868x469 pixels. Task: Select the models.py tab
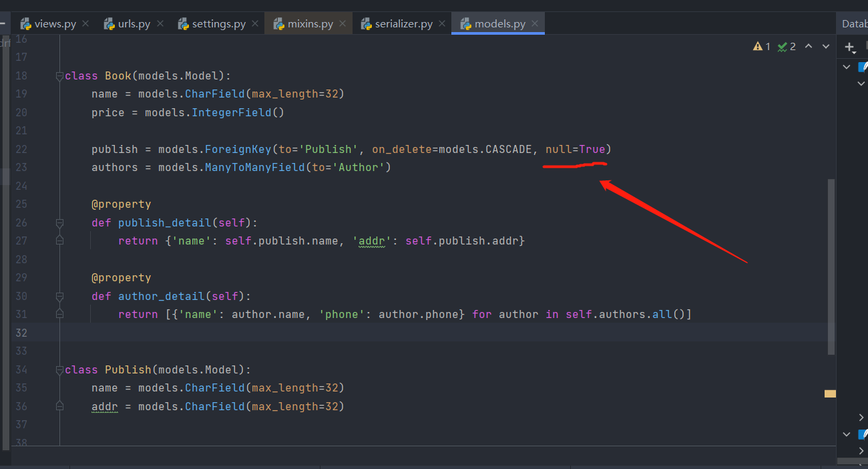(x=499, y=23)
